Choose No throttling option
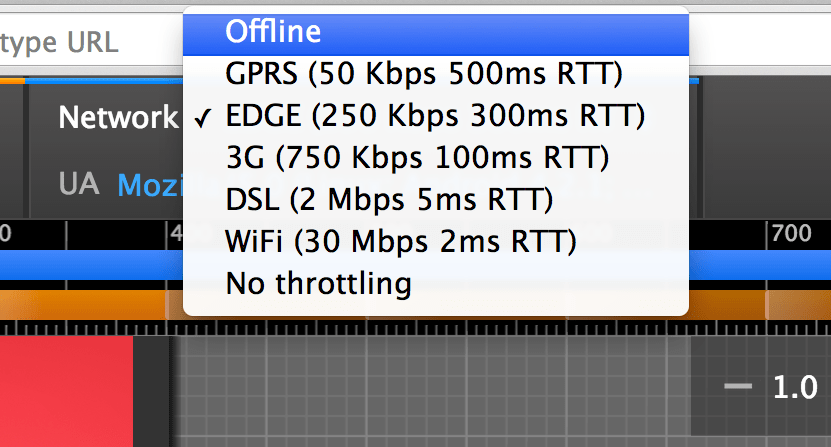Viewport: 831px width, 447px height. pos(318,284)
